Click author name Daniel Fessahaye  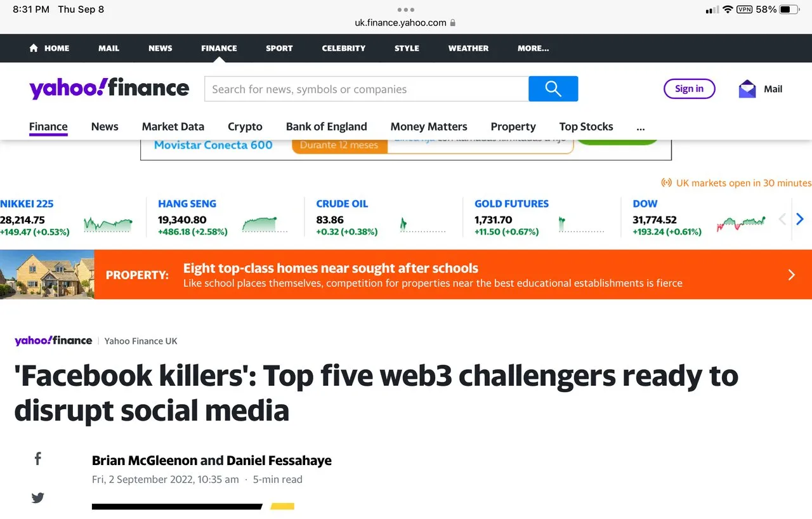(x=279, y=461)
